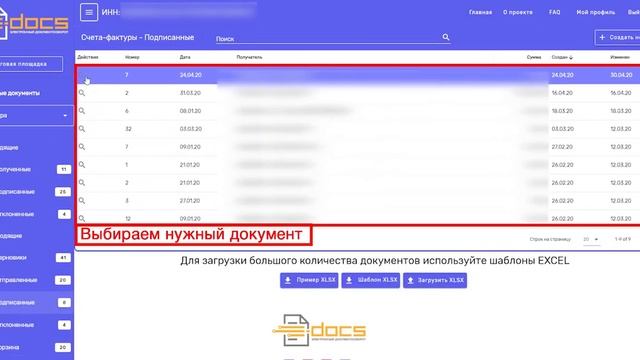Screen dimensions: 640x360
Task: Click the date cell 31.03.20
Action: pos(190,93)
